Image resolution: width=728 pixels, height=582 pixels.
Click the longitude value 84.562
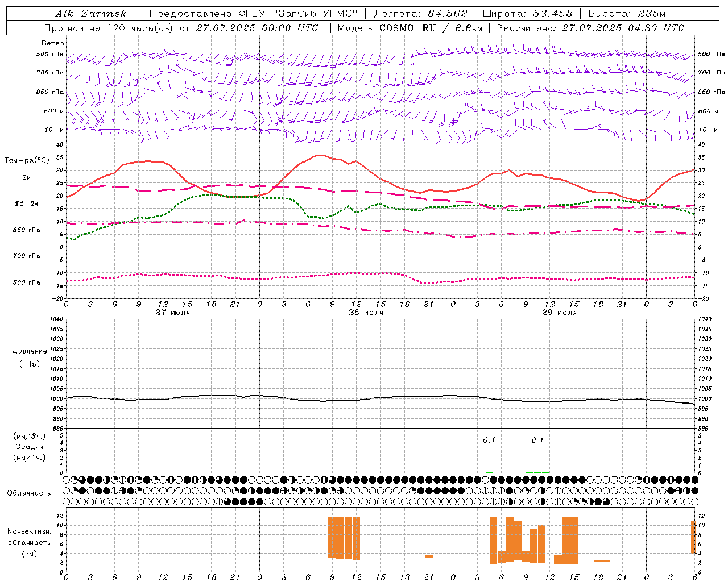click(x=448, y=14)
